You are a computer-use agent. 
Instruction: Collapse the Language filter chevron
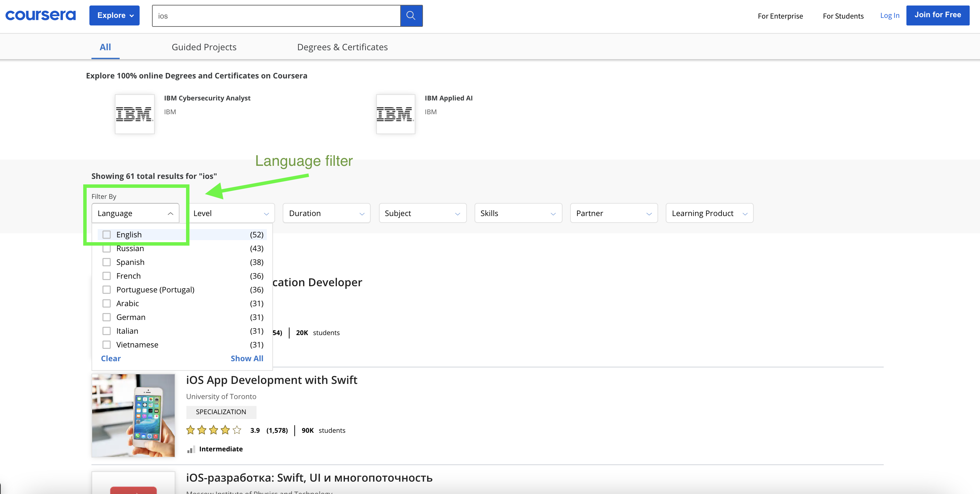pyautogui.click(x=171, y=214)
